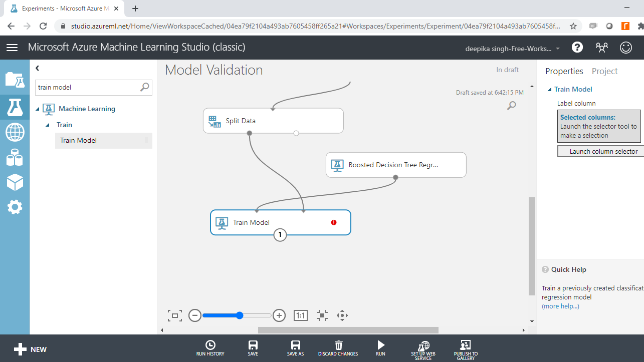Click the Train Model module icon
The width and height of the screenshot is (644, 362).
tap(222, 223)
